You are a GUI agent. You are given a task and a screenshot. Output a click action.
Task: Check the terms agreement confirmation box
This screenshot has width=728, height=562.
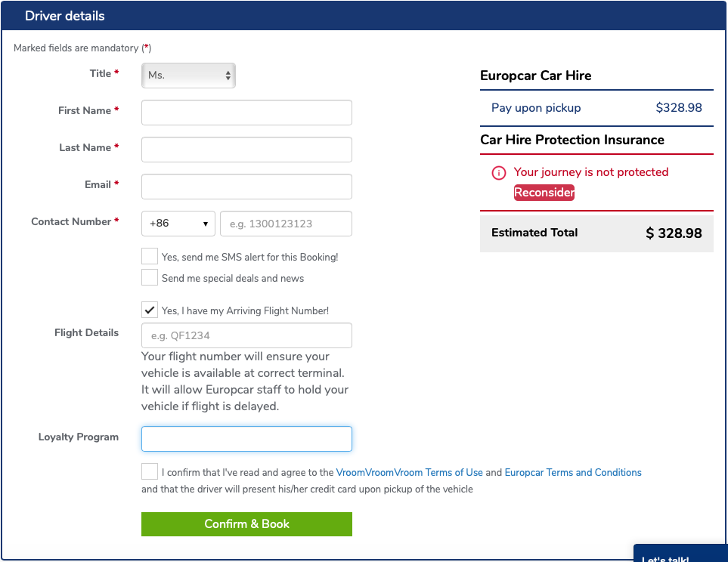tap(150, 472)
